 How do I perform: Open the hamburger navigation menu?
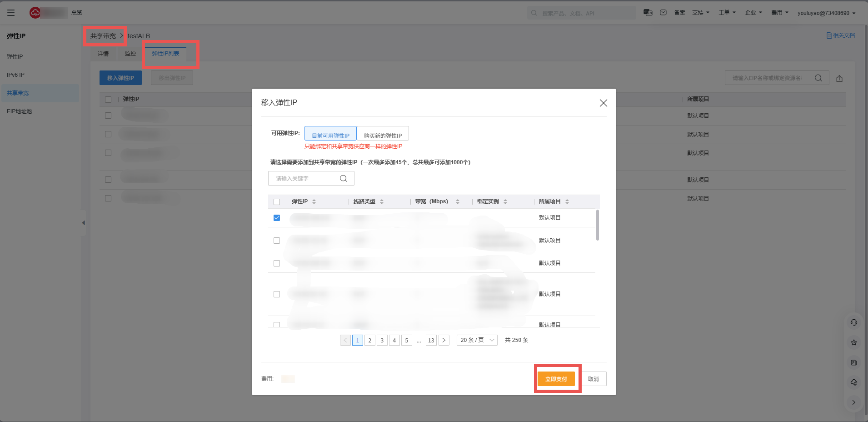(x=11, y=13)
